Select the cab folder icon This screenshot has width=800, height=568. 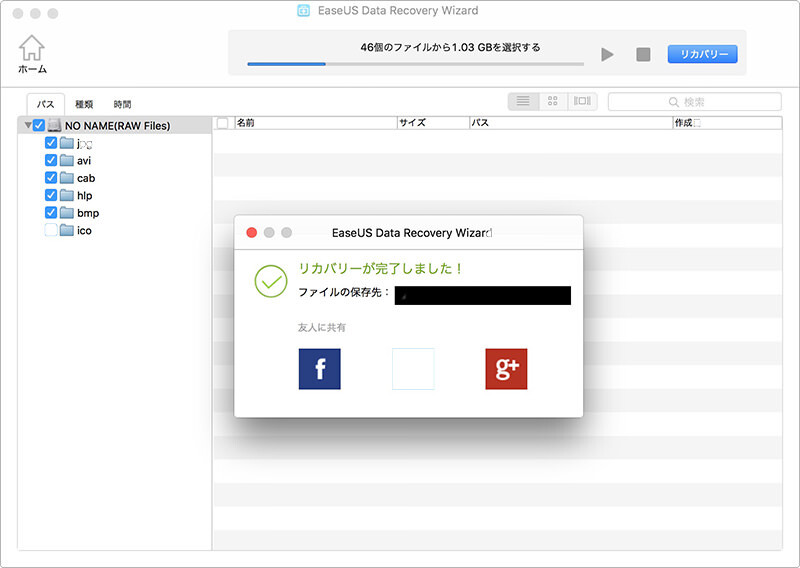tap(67, 178)
